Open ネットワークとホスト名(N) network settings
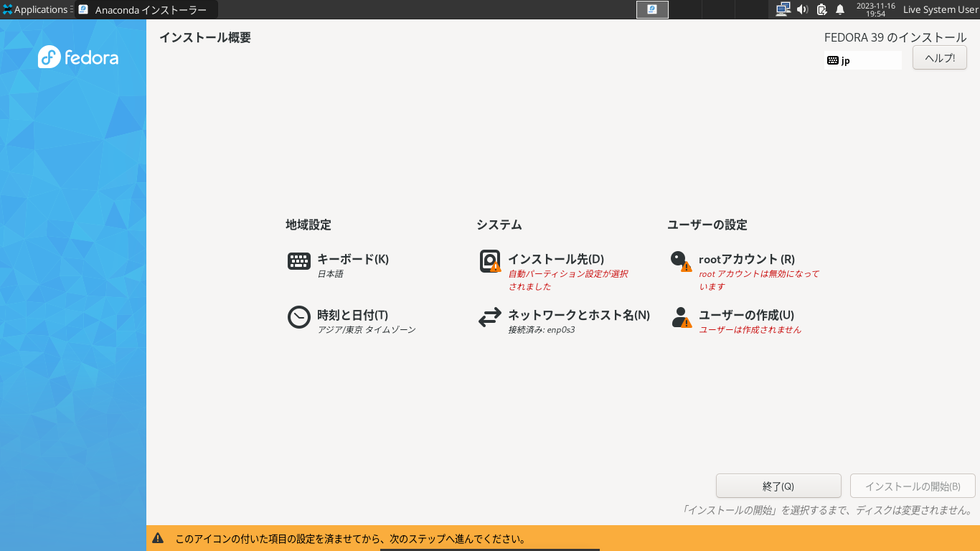 pos(564,321)
